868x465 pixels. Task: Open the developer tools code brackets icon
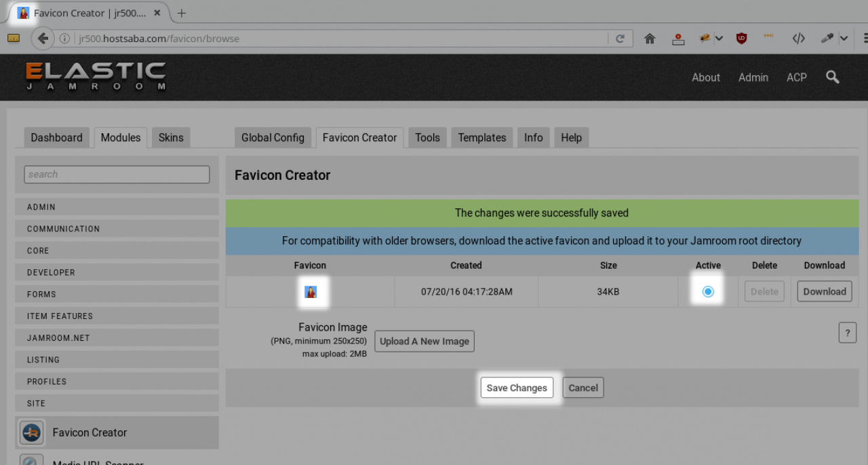coord(798,39)
